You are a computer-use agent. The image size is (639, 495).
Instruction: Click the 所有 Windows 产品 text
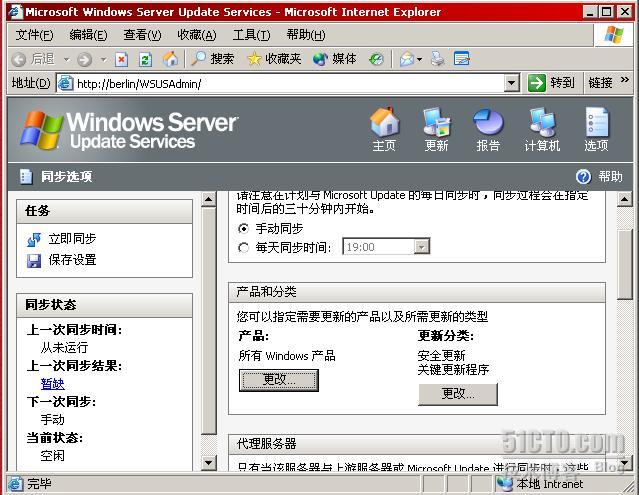pos(287,356)
